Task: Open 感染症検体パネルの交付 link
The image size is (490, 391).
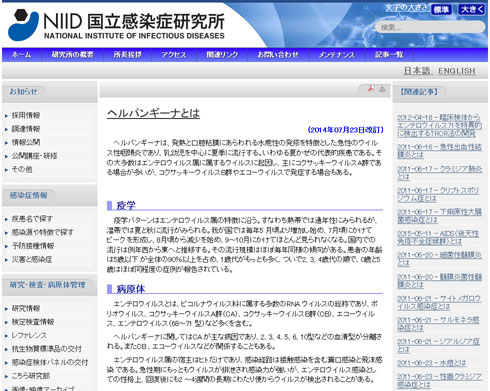Action: pyautogui.click(x=50, y=362)
